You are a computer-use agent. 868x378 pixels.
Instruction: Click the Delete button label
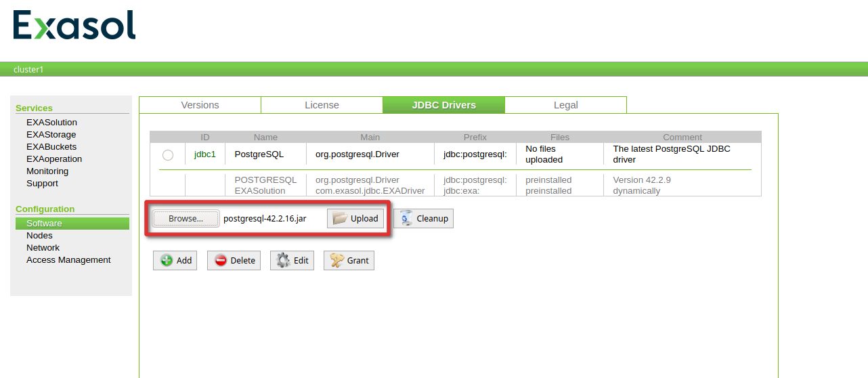(243, 261)
